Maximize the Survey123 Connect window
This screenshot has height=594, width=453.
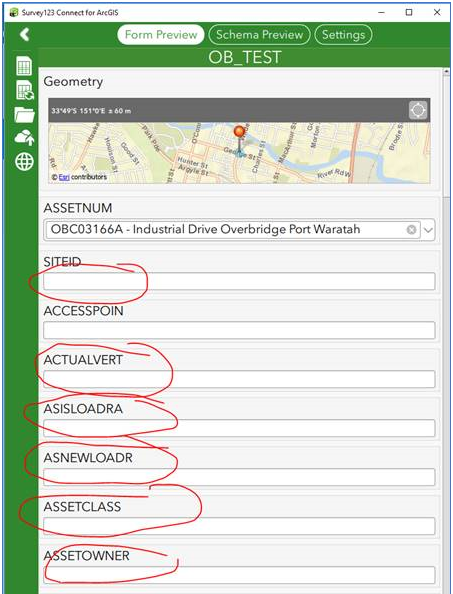[x=409, y=13]
